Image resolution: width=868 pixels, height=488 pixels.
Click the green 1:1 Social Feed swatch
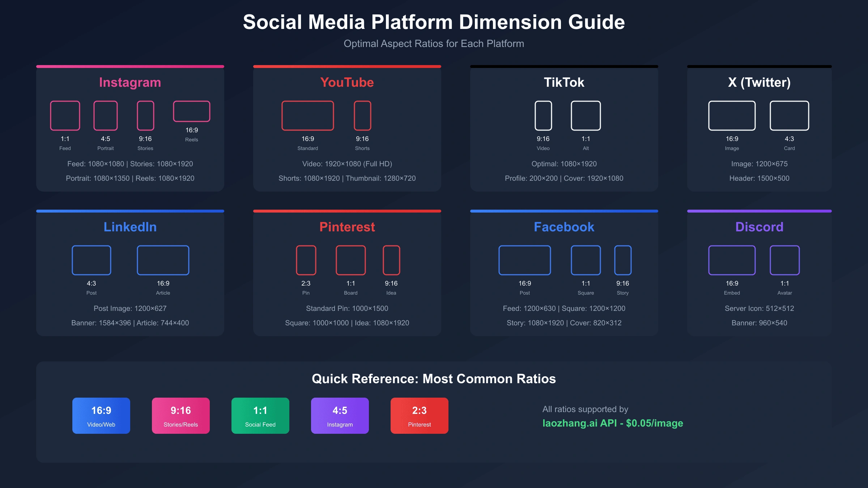tap(260, 416)
